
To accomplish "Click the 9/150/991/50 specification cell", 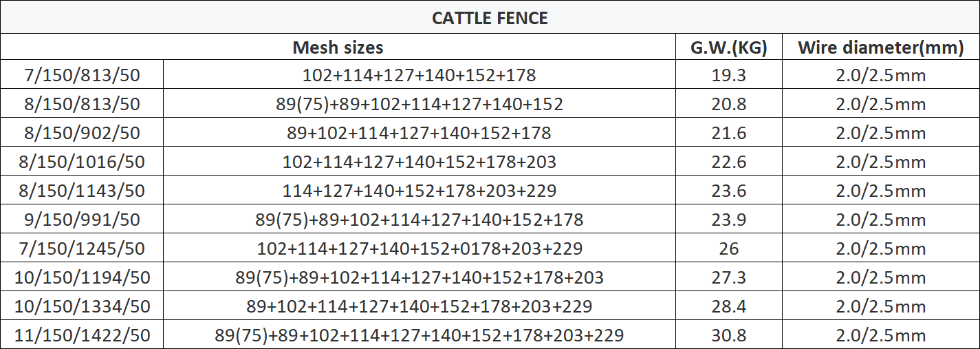I will (x=82, y=219).
